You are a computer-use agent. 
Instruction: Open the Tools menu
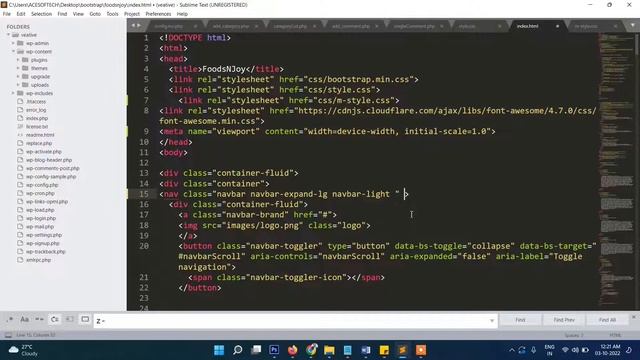point(112,14)
